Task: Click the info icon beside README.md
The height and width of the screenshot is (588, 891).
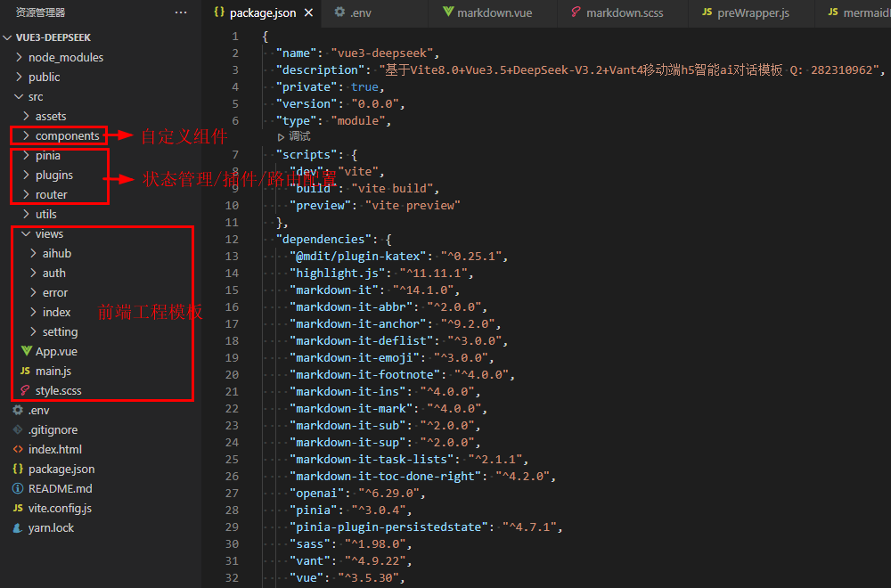Action: (x=18, y=488)
